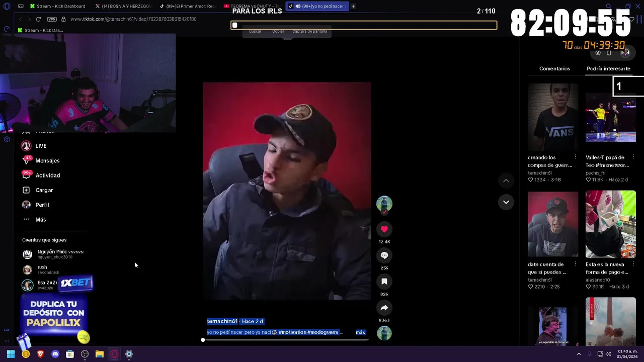The height and width of the screenshot is (362, 644).
Task: Open the gear settings app in taskbar
Action: [129, 354]
